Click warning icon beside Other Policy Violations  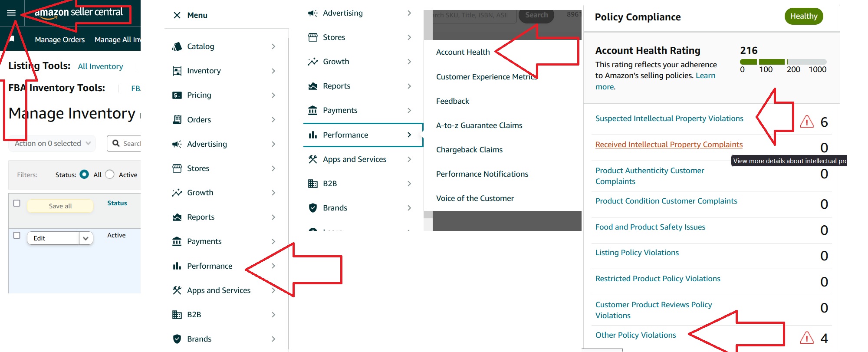point(806,338)
